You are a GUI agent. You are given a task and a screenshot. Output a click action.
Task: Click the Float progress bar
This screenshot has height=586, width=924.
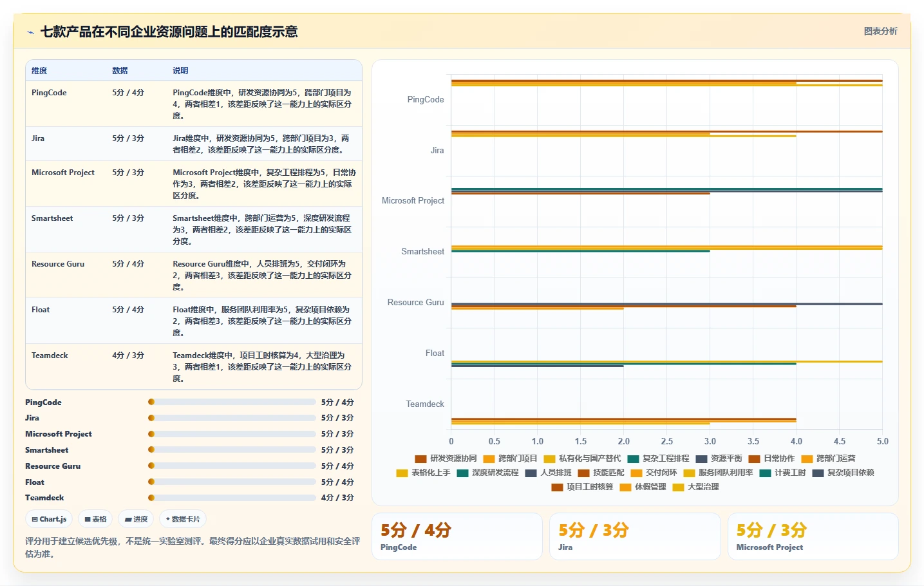click(232, 482)
